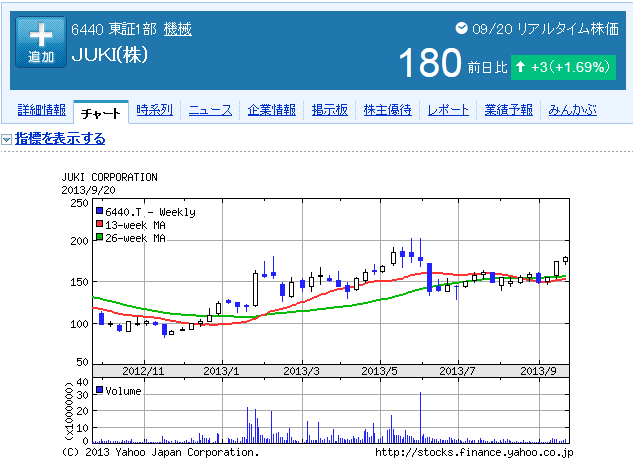Click the 2013/1 date axis label
633x462 pixels.
click(221, 371)
